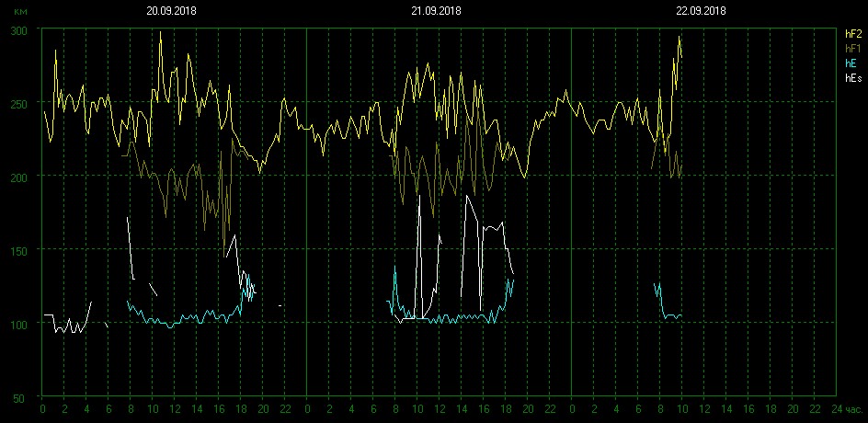Select the 21.09.2018 date heading
868x423 pixels.
click(x=436, y=11)
